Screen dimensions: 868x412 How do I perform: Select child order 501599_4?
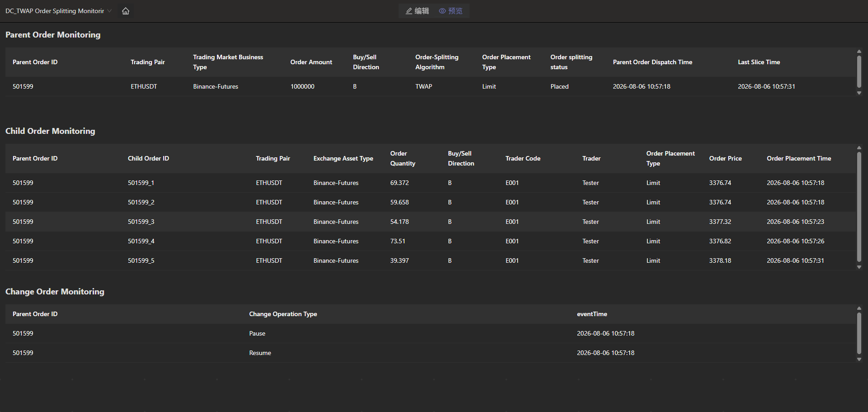(x=141, y=241)
